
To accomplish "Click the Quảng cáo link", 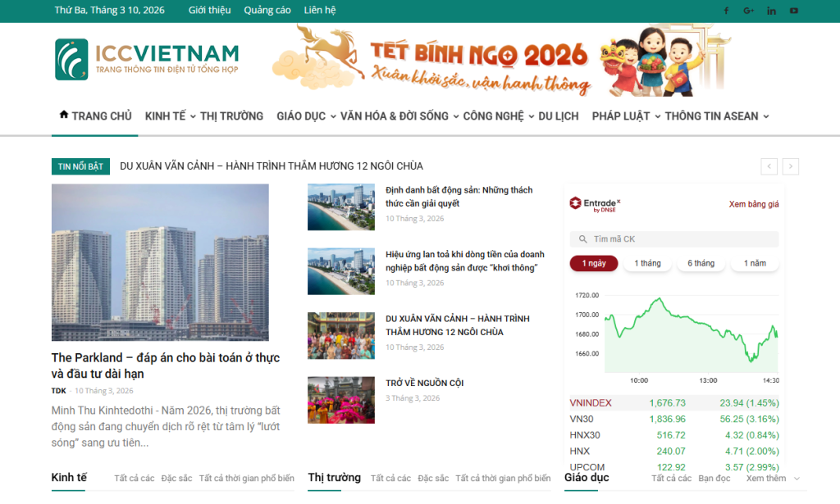I will 267,11.
